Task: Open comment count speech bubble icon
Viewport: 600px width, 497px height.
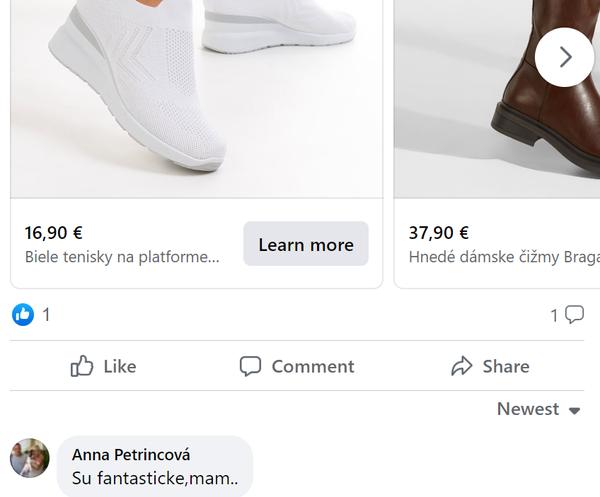Action: (x=575, y=315)
